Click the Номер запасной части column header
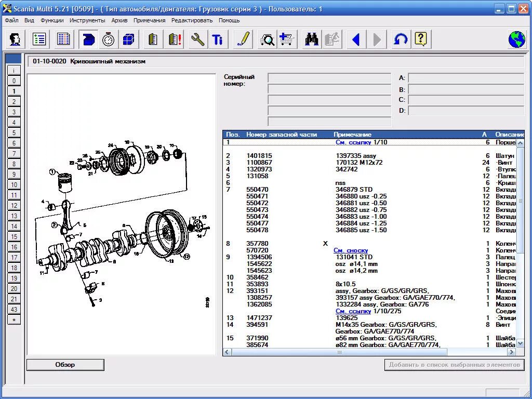 tap(282, 135)
